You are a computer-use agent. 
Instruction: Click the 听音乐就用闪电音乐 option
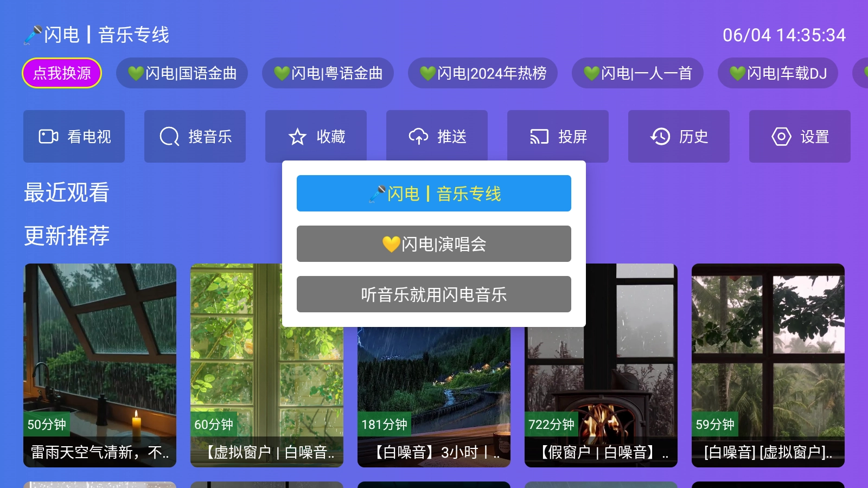point(433,294)
